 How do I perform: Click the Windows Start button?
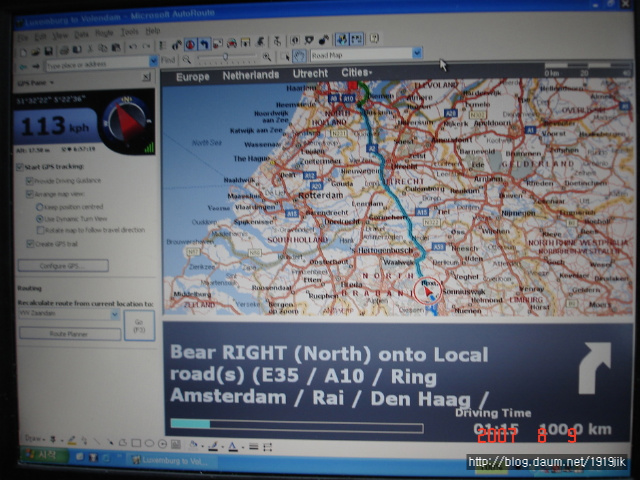click(44, 455)
